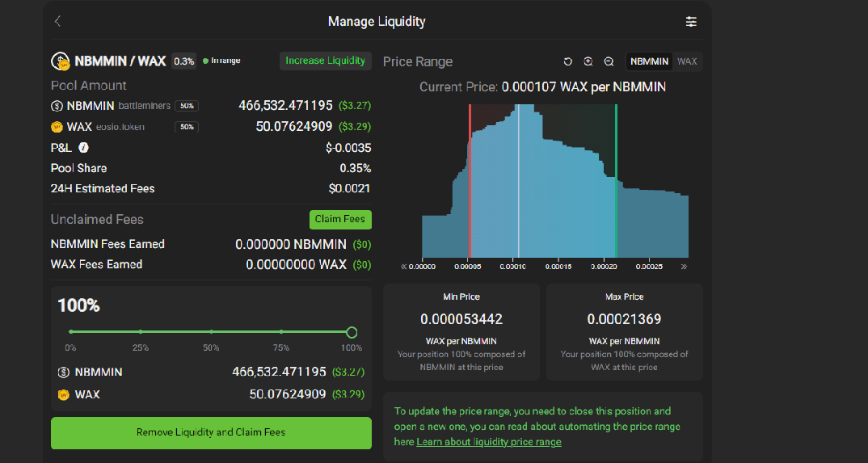Click Remove Liquidity and Claim Fees
The height and width of the screenshot is (463, 868).
click(x=211, y=432)
